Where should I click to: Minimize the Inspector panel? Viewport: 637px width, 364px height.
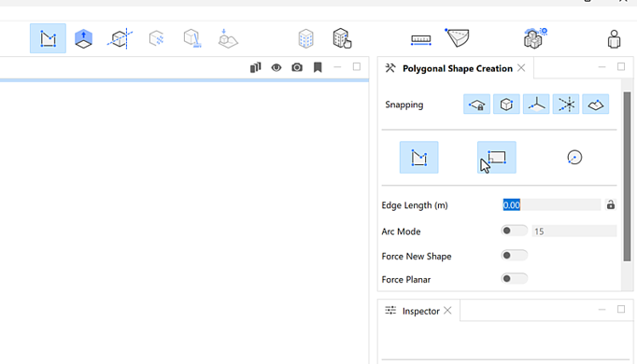(602, 310)
